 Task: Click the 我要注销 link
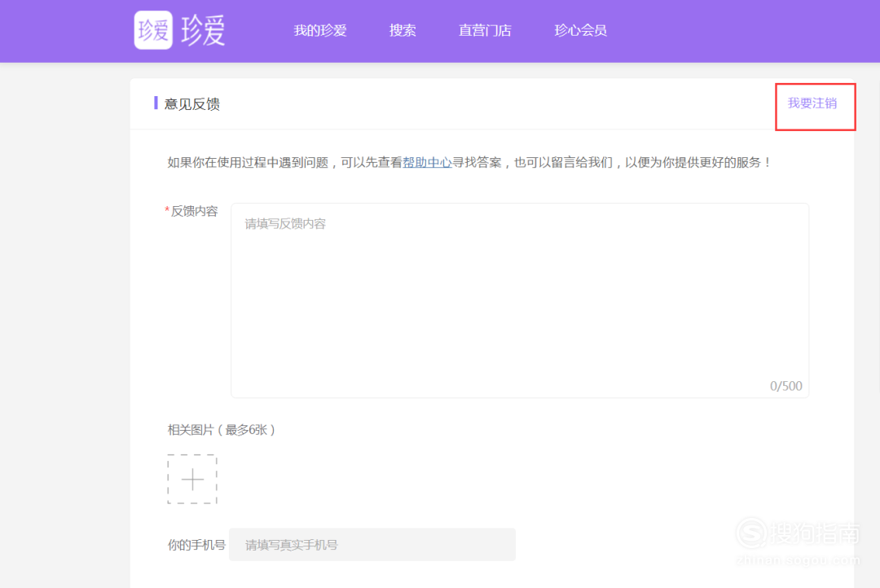point(812,103)
